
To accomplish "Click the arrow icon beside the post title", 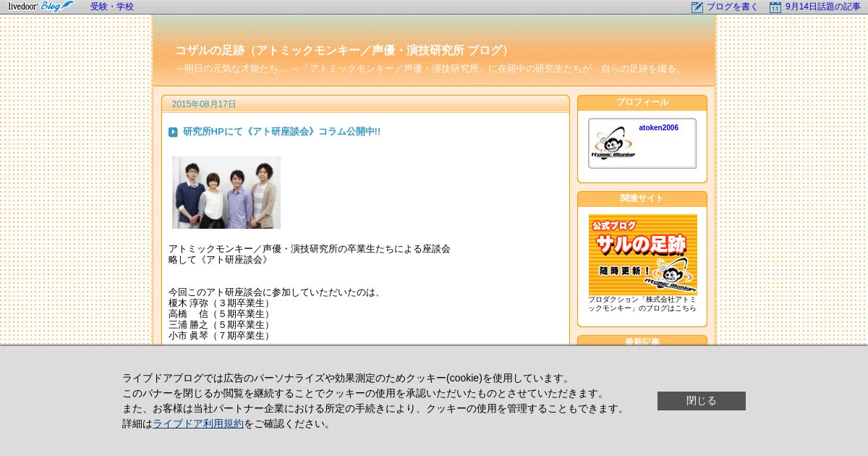I will coord(173,132).
